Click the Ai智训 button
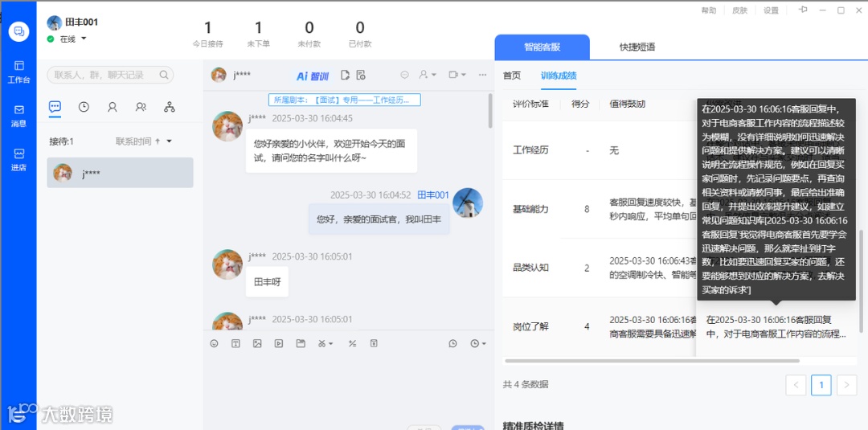Viewport: 868px width, 430px height. point(312,76)
